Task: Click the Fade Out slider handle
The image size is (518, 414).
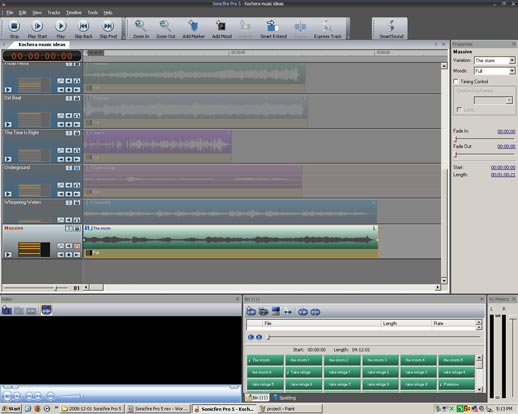Action: (x=456, y=154)
